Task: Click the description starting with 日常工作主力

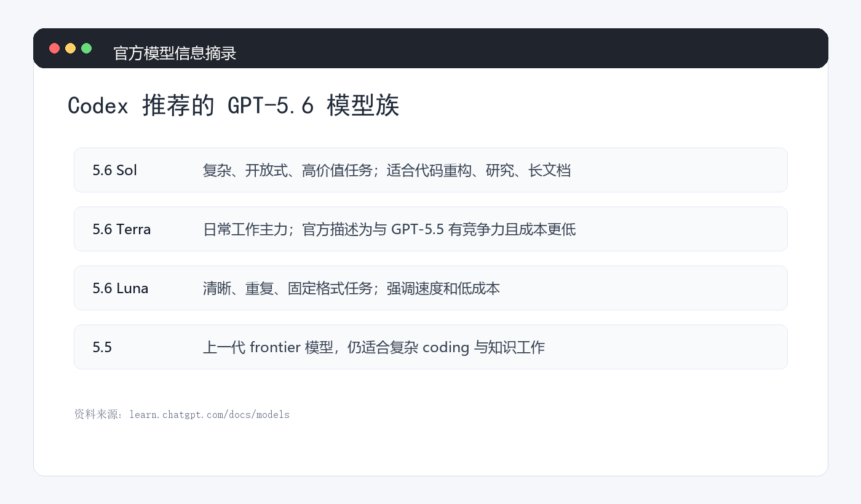Action: click(x=389, y=229)
